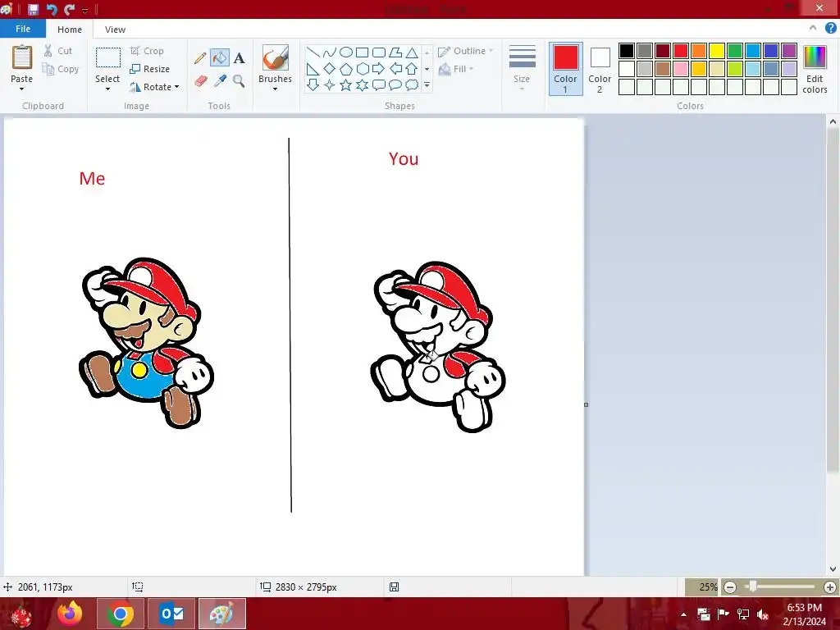This screenshot has height=630, width=840.
Task: Choose the Five-point star shape
Action: [x=346, y=85]
